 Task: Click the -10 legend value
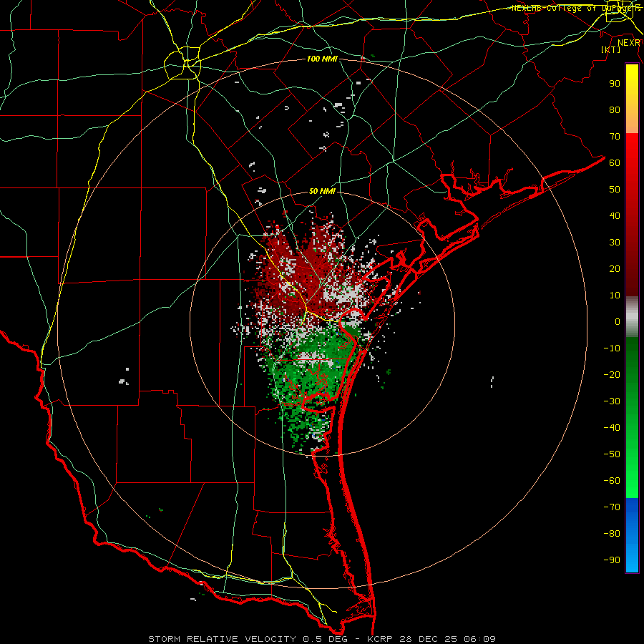[612, 348]
